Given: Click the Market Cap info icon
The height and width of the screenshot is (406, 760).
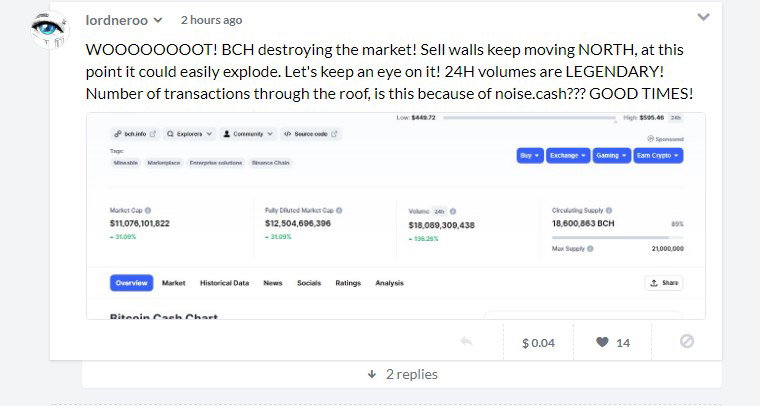Looking at the screenshot, I should point(148,210).
